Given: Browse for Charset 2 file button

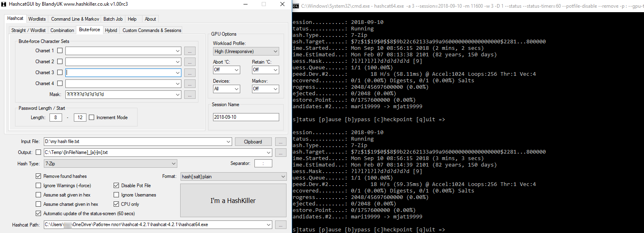Looking at the screenshot, I should (190, 62).
